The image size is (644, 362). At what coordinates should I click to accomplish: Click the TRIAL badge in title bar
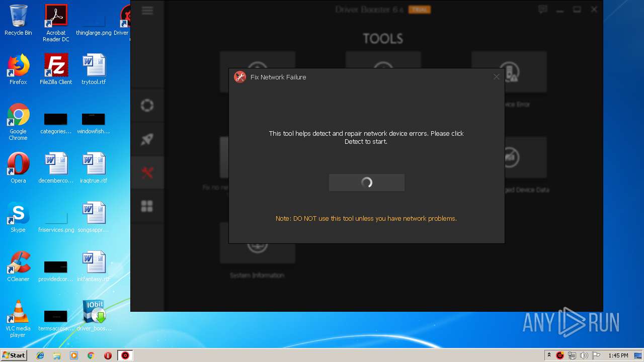point(419,10)
